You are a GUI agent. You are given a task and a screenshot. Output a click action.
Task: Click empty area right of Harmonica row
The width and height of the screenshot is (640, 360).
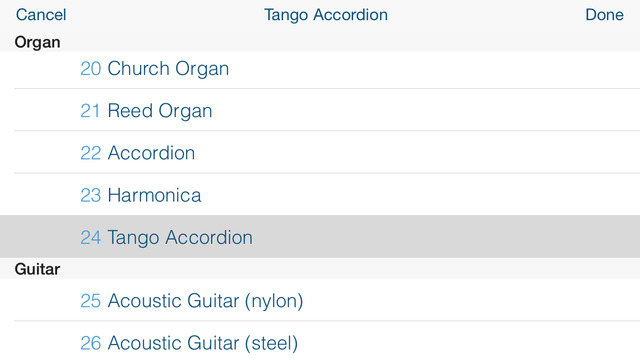point(420,195)
